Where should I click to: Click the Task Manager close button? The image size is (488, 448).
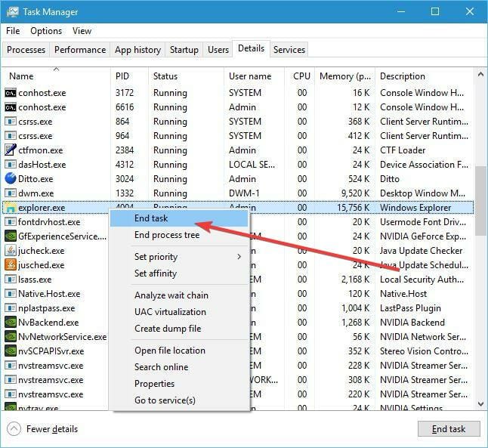[x=470, y=12]
